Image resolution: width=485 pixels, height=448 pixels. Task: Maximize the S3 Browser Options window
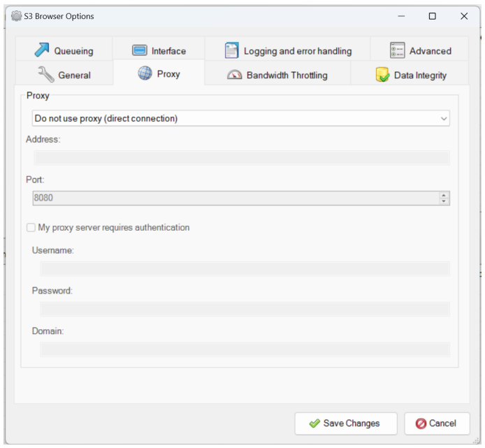[433, 16]
